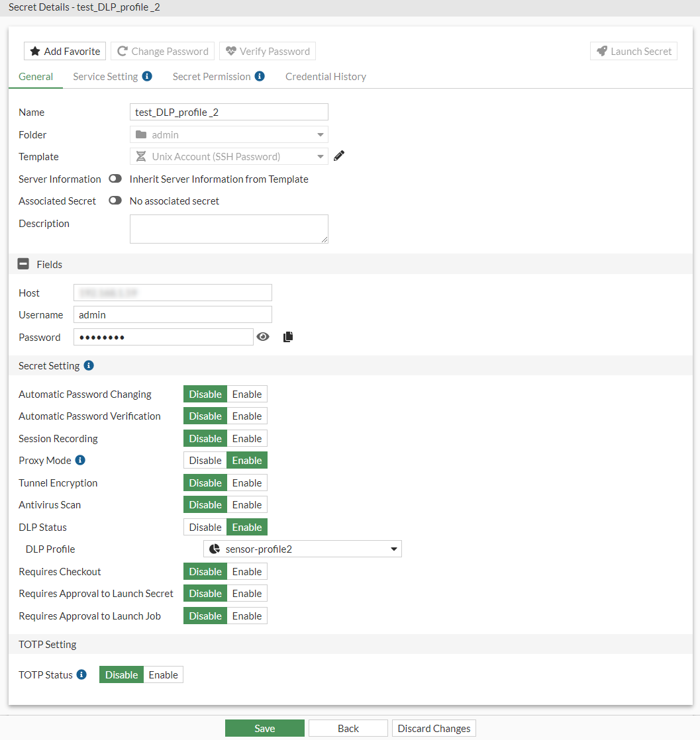Toggle the Associated Secret switch

pos(115,201)
